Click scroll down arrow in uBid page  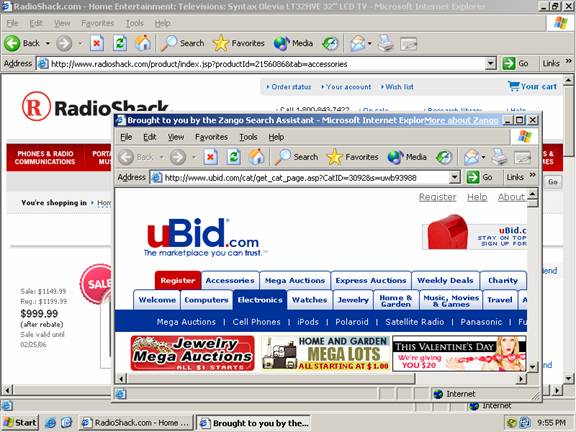(x=533, y=367)
